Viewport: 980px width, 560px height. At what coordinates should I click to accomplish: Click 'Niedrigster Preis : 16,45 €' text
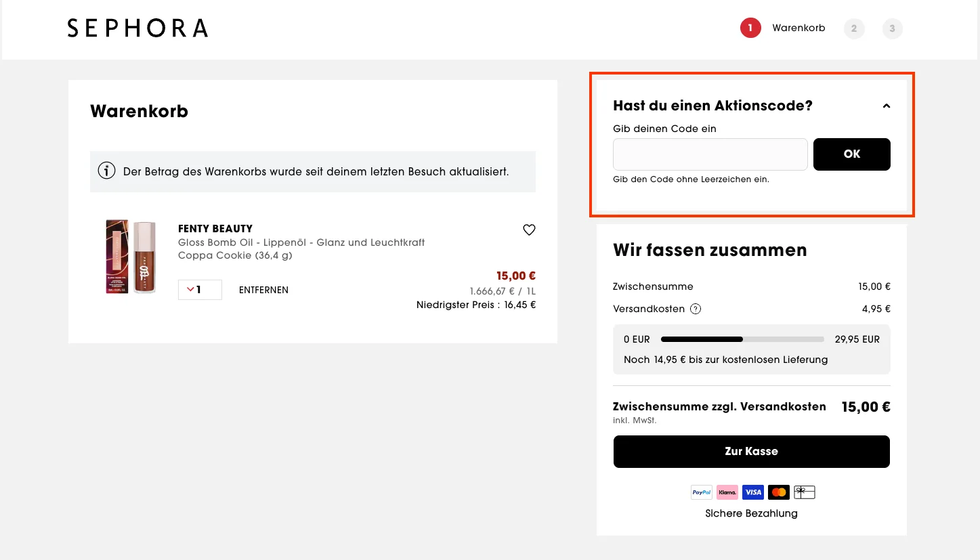point(476,305)
